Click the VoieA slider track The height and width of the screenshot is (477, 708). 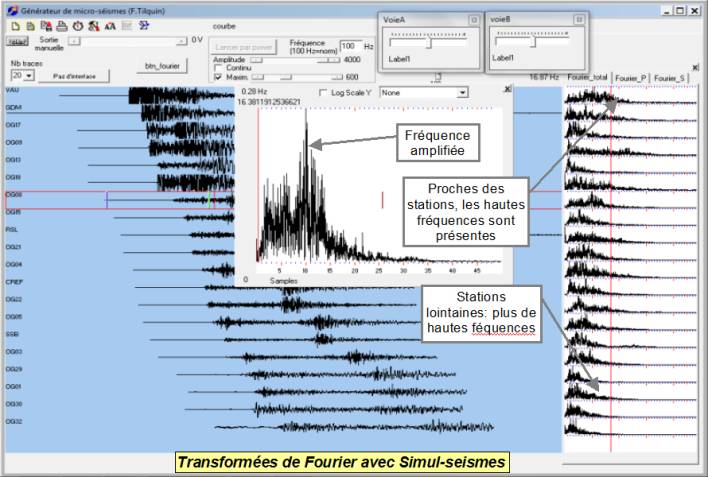[x=430, y=43]
